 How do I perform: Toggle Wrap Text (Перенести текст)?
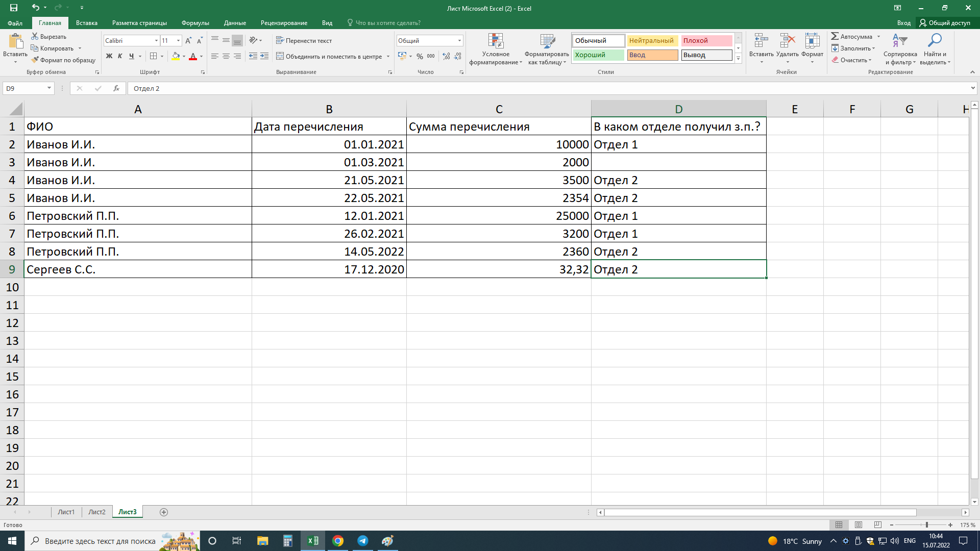coord(304,40)
